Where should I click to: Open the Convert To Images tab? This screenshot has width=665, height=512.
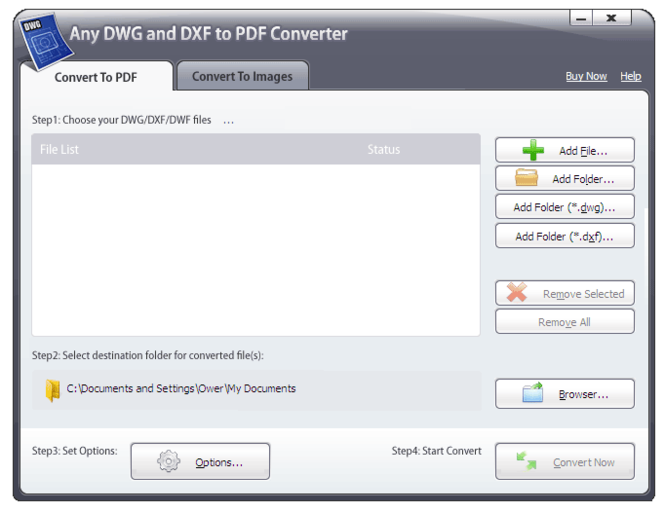(242, 76)
